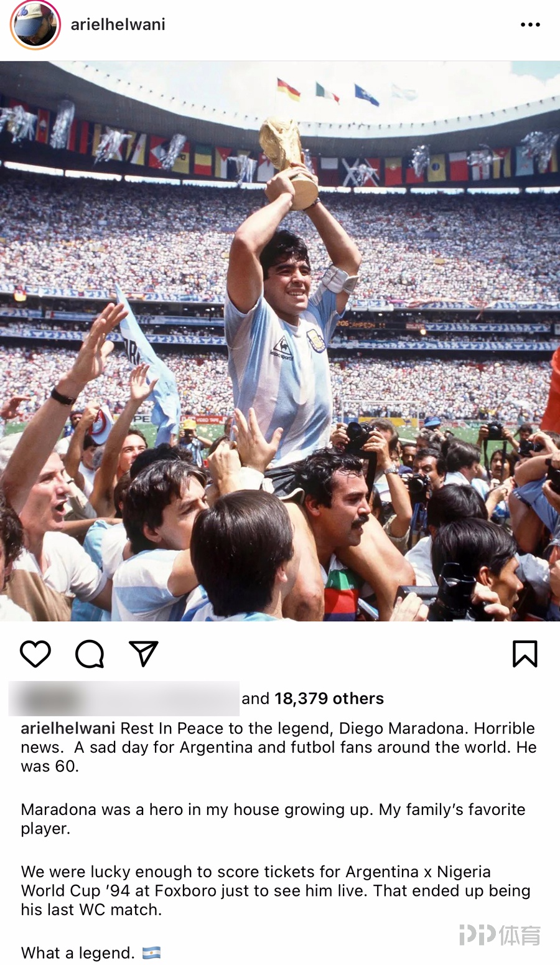Screen dimensions: 560x965
Task: Tap the le coq sportif logo on jersey
Action: click(282, 349)
